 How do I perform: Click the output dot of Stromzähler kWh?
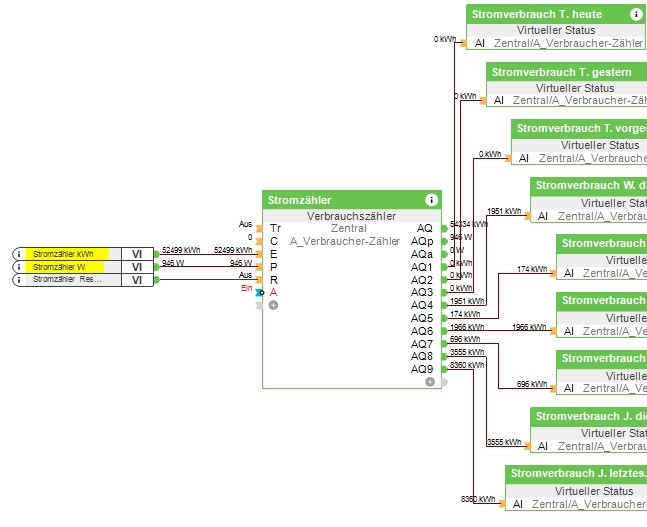(157, 254)
